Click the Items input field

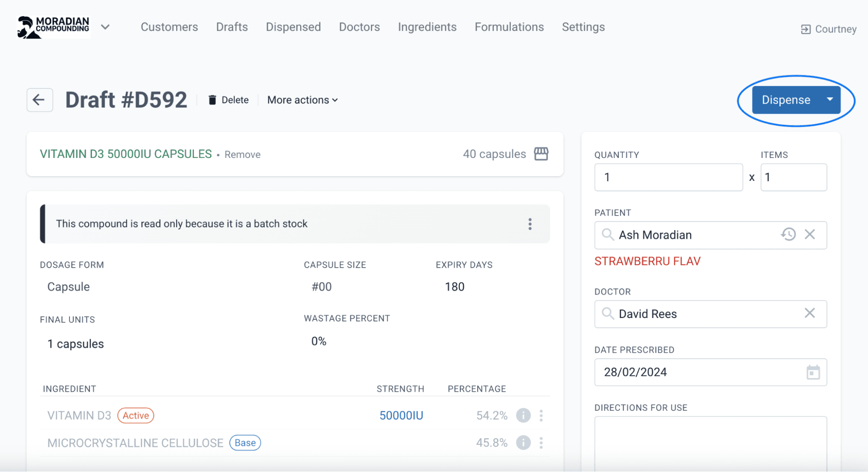point(793,177)
